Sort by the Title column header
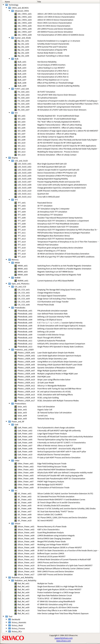 tap(68, 1)
